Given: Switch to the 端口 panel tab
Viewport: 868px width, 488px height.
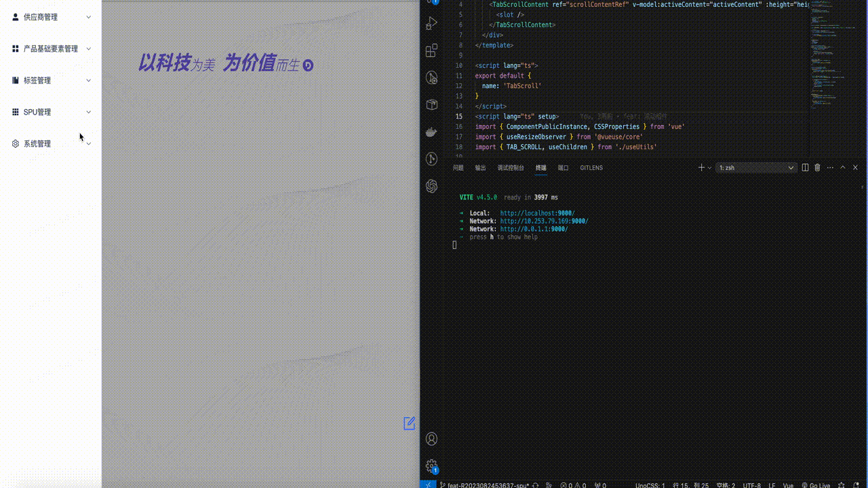Looking at the screenshot, I should 563,167.
